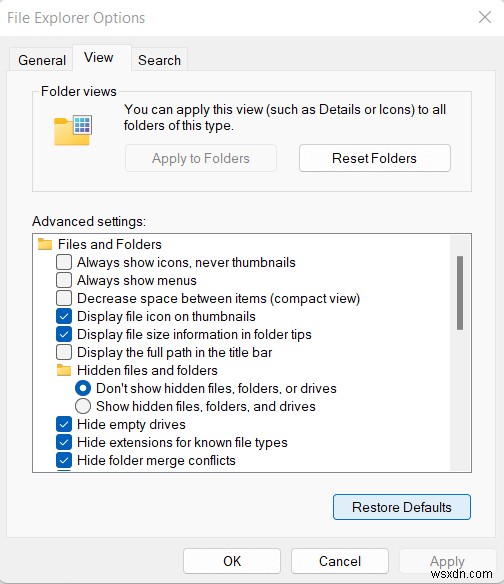The image size is (504, 584).
Task: Click the Hidden files and folders label
Action: tap(147, 370)
